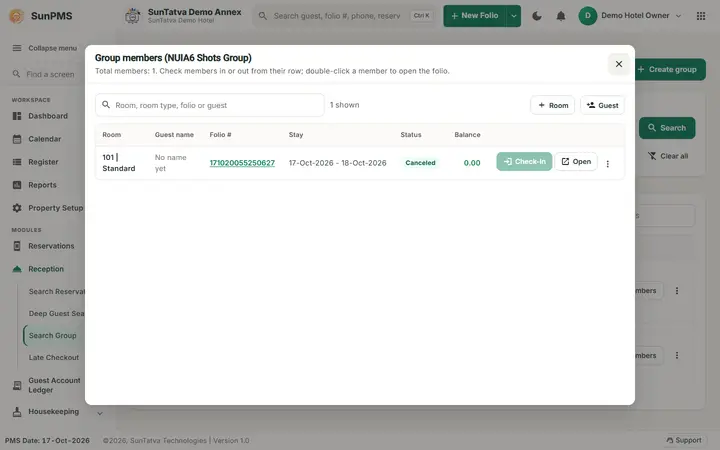The height and width of the screenshot is (450, 720).
Task: Add a Room to the group
Action: pos(552,105)
